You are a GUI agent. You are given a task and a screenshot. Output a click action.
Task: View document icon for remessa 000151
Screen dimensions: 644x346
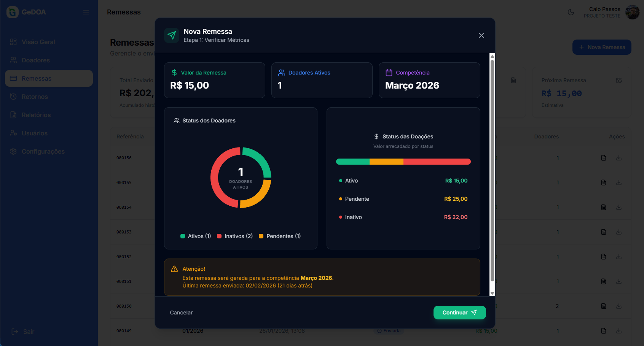[x=603, y=281]
